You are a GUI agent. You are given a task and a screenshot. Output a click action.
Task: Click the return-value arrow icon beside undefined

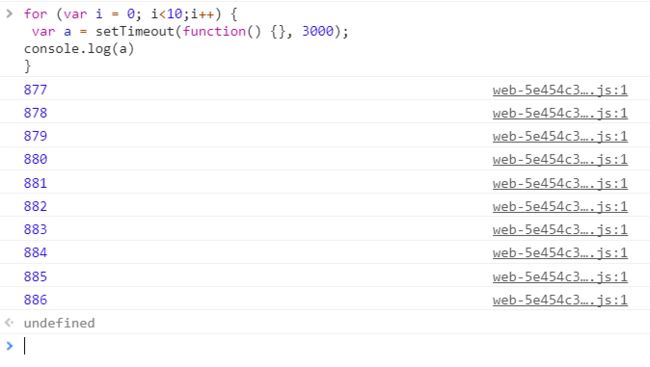tap(9, 323)
